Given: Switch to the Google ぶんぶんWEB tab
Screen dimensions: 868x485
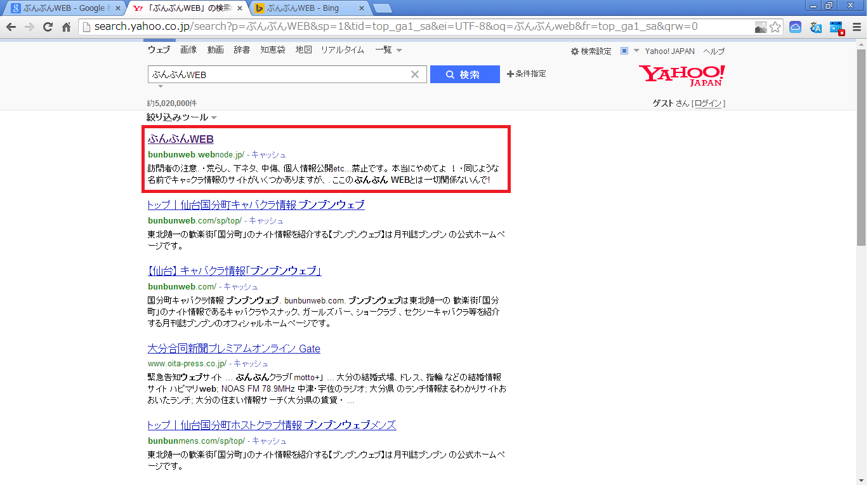Looking at the screenshot, I should coord(63,8).
